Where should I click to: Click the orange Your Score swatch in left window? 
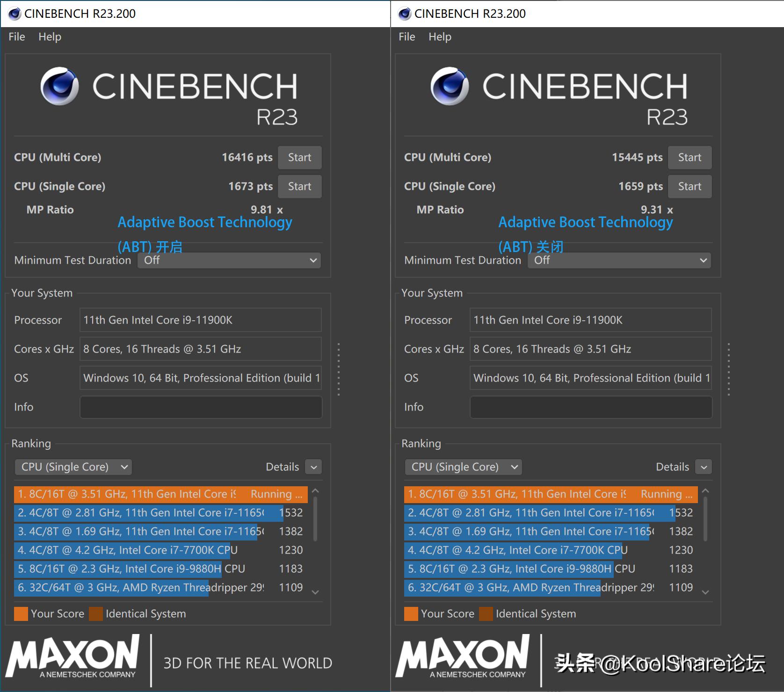tap(21, 614)
